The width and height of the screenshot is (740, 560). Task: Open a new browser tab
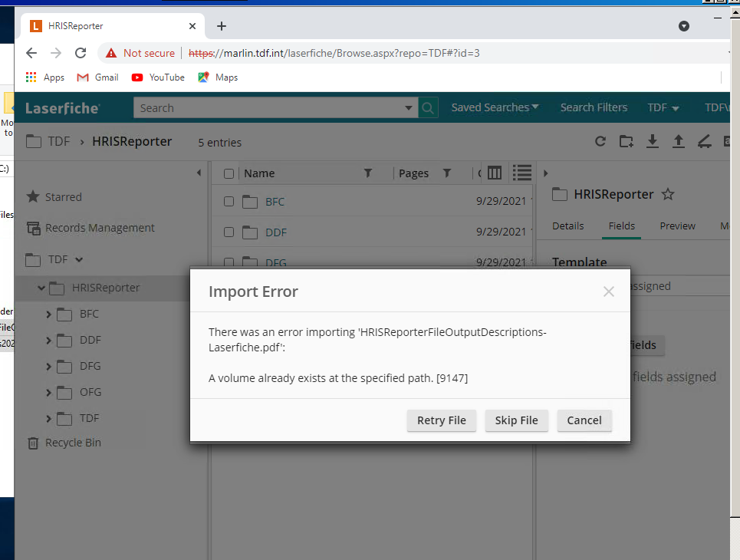pos(222,26)
